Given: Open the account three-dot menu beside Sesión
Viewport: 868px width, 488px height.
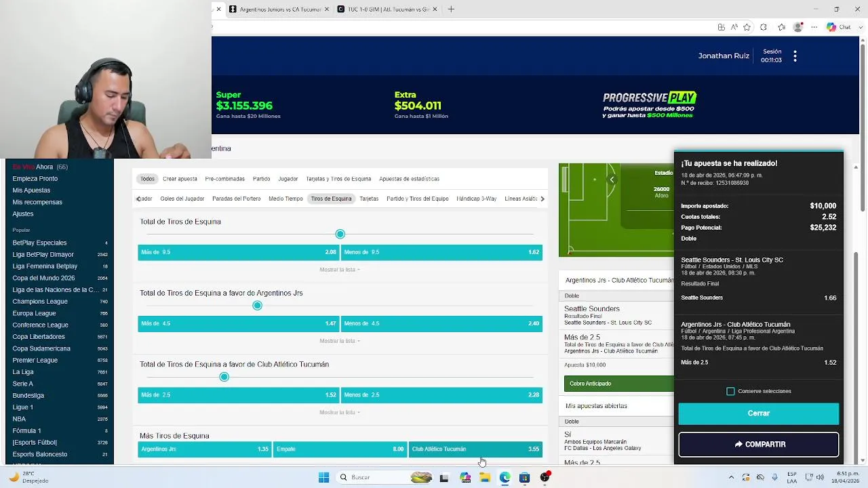Looking at the screenshot, I should (x=795, y=56).
